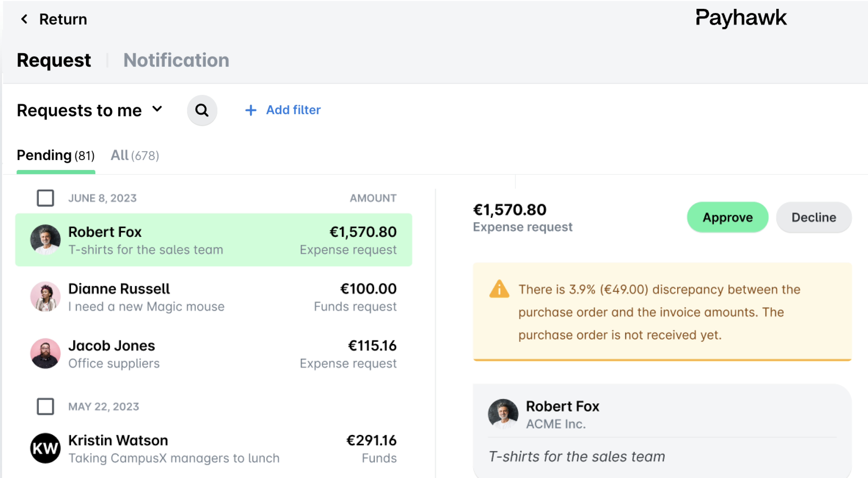Click the Payhawk logo

(741, 18)
